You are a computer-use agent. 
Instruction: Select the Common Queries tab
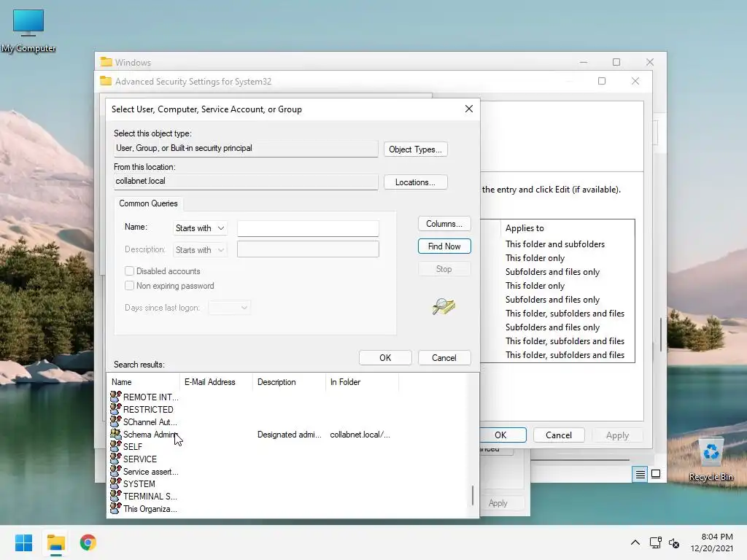148,203
